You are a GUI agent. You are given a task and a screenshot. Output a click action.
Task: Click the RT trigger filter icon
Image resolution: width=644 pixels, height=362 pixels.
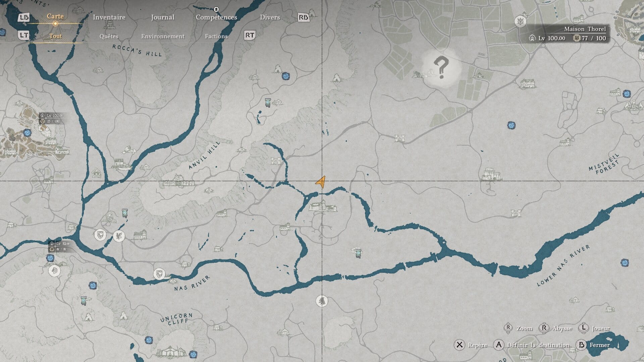(250, 35)
